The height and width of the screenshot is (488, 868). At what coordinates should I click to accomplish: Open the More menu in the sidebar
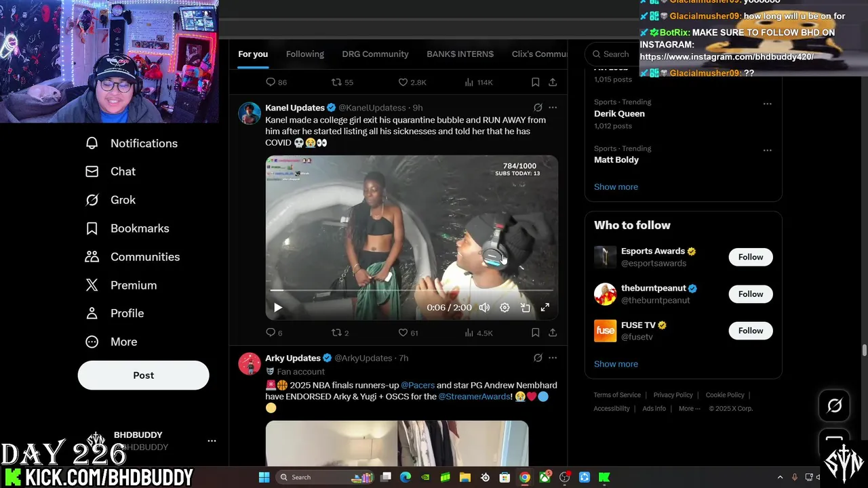click(111, 342)
